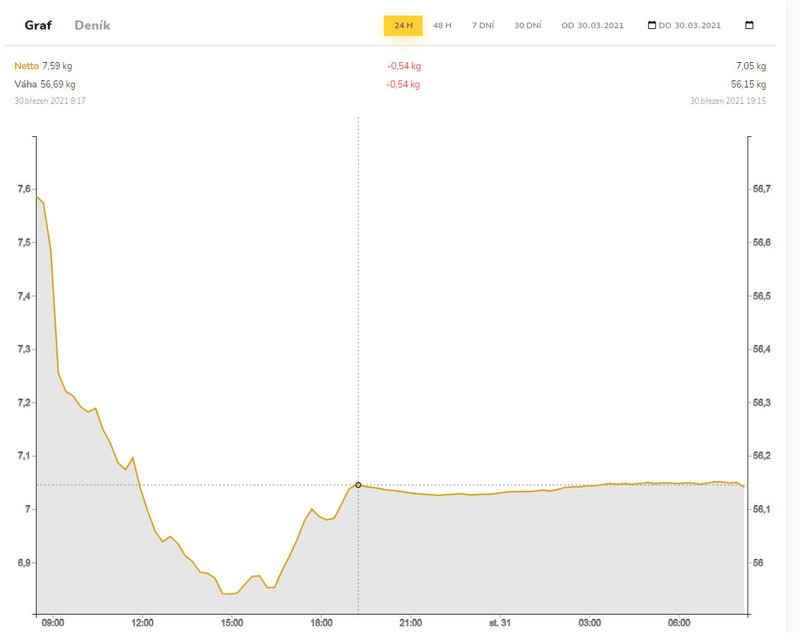The width and height of the screenshot is (800, 633).
Task: Open the rightmost calendar picker icon
Action: click(749, 25)
